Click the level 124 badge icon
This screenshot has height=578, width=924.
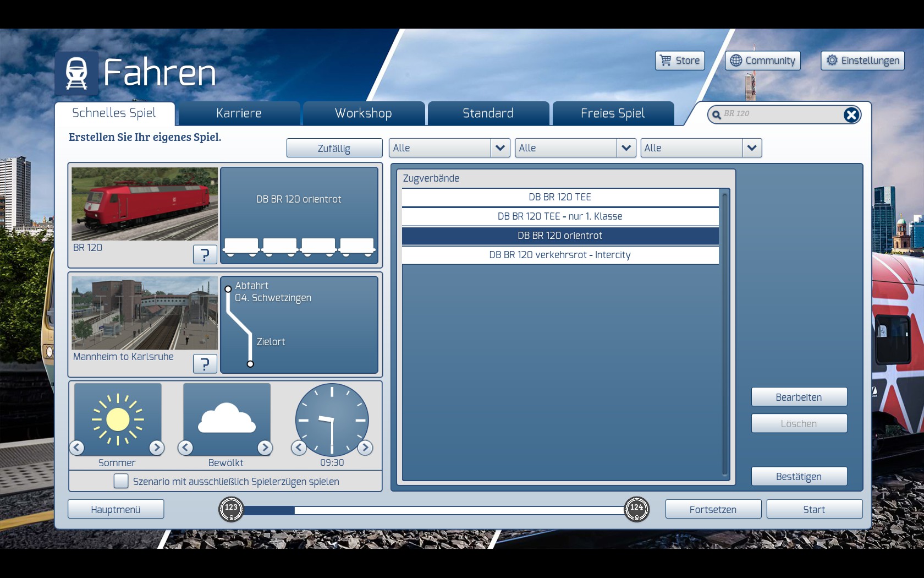[x=636, y=509]
